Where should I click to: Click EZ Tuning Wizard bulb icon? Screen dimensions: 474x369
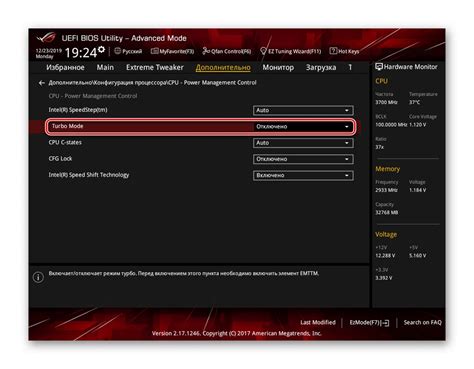[x=263, y=51]
